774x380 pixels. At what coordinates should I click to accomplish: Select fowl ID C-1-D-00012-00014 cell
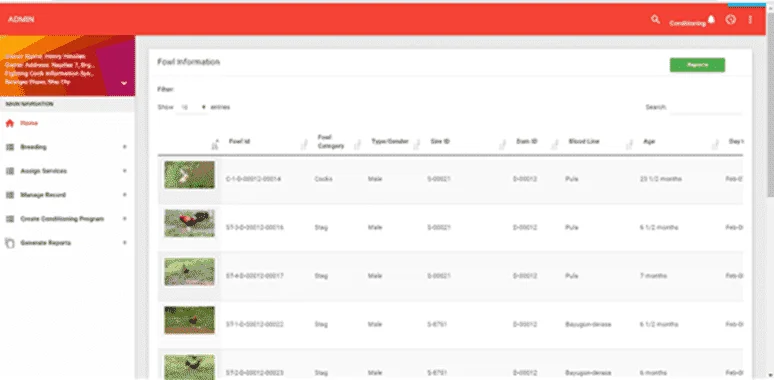pyautogui.click(x=253, y=179)
